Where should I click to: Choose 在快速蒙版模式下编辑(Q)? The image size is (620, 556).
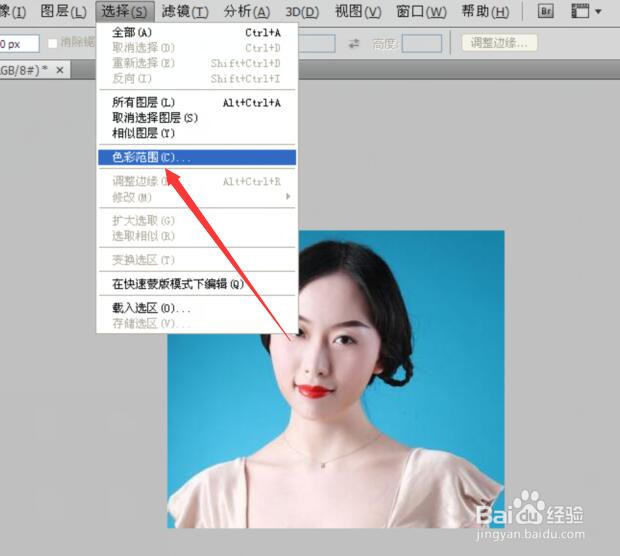click(197, 284)
